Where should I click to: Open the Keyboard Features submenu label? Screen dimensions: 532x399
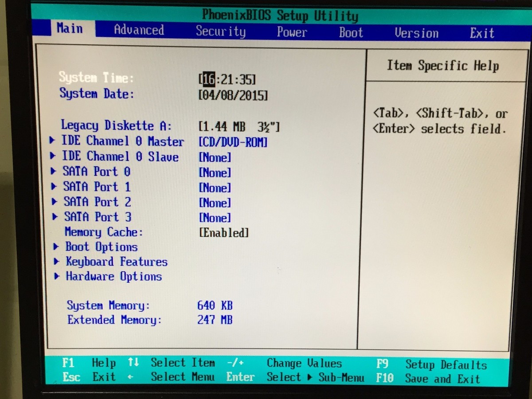[x=117, y=262]
